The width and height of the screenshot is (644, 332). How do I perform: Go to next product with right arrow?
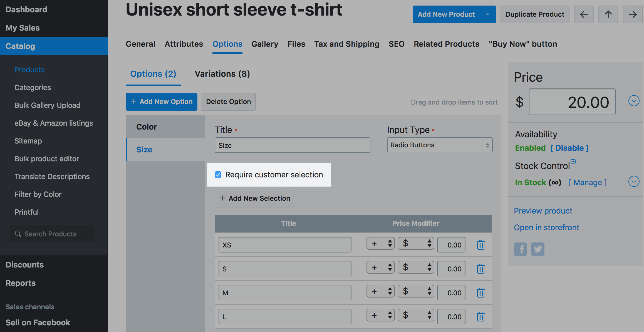[x=633, y=14]
